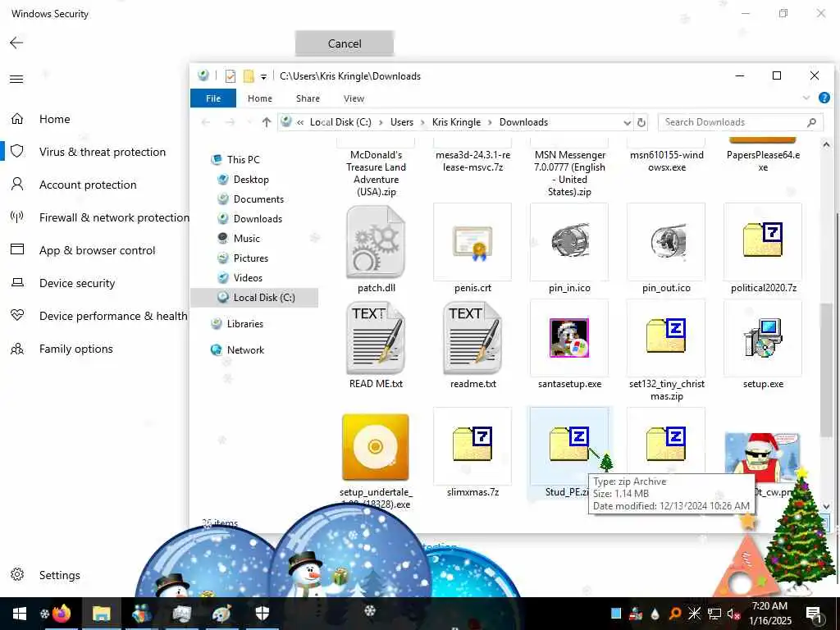Viewport: 840px width, 630px height.
Task: Select Virus & threat protection
Action: pos(103,152)
